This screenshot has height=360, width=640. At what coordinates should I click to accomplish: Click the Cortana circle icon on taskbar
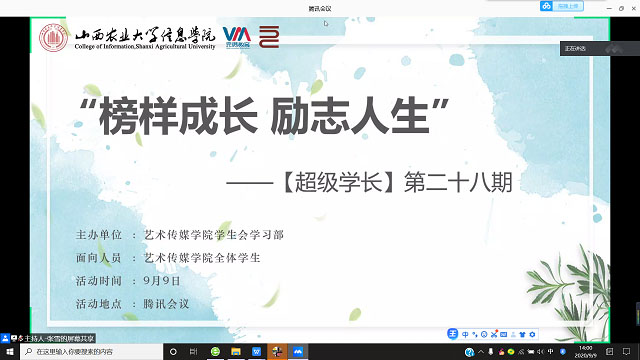(x=173, y=351)
